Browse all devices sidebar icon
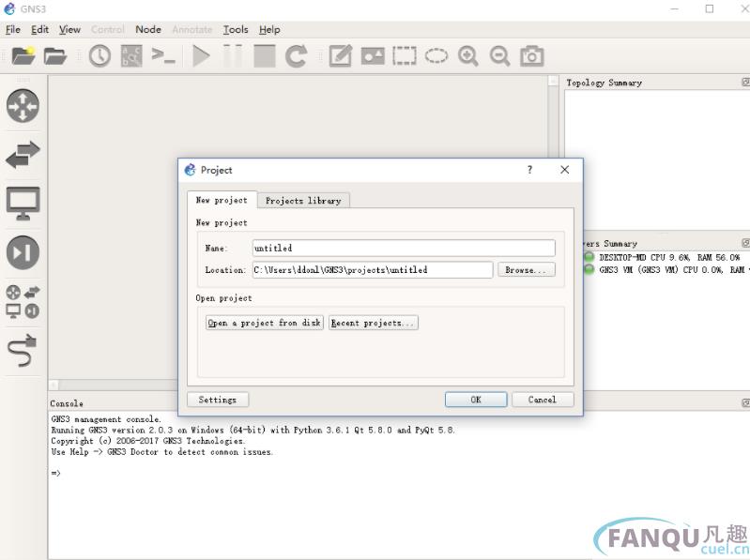The image size is (750, 560). tap(23, 301)
